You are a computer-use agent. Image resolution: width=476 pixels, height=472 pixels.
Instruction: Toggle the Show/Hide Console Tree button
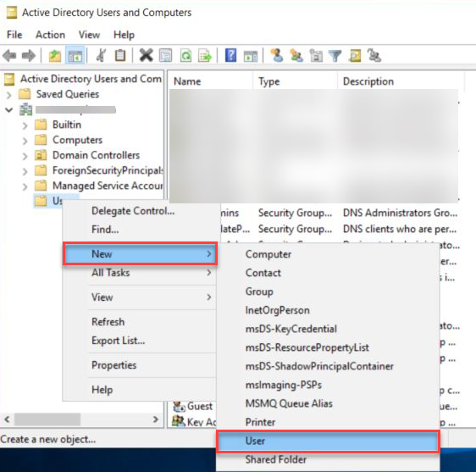click(75, 56)
